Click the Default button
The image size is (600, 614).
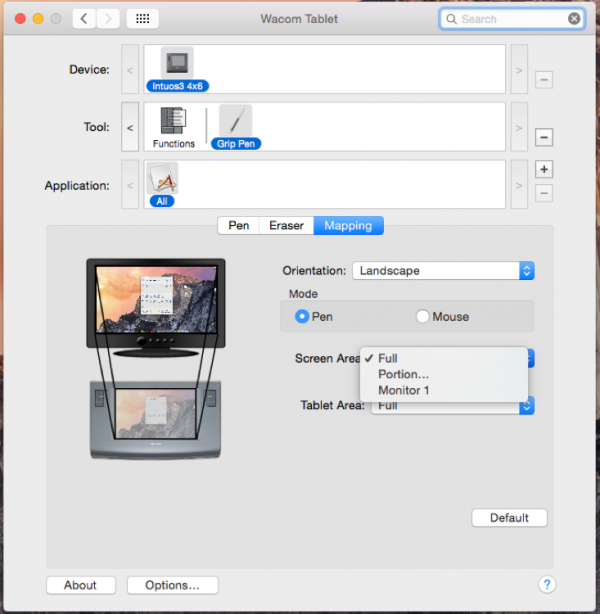pos(509,518)
